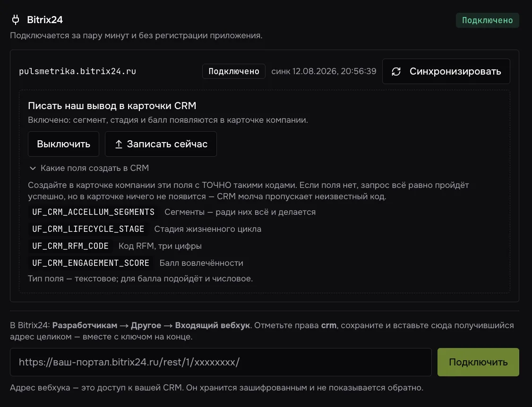Click the green Подключить button
The height and width of the screenshot is (407, 532).
478,362
